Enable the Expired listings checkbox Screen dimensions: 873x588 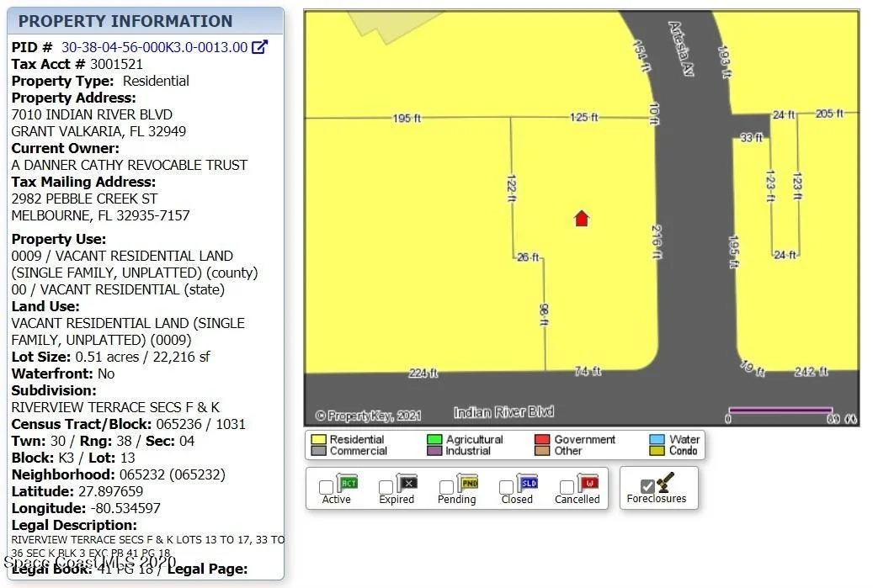[x=386, y=487]
